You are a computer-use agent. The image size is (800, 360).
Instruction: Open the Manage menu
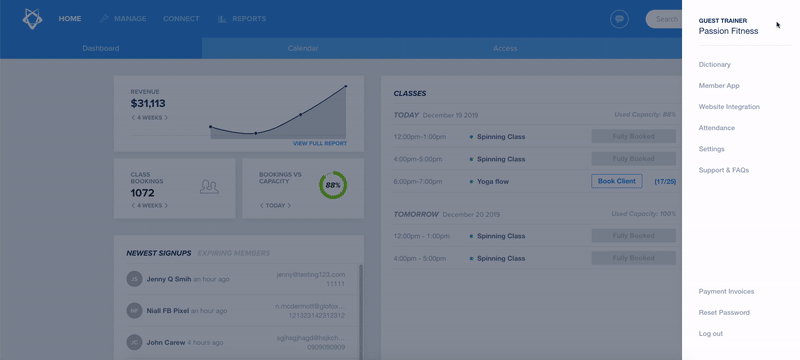pyautogui.click(x=130, y=19)
